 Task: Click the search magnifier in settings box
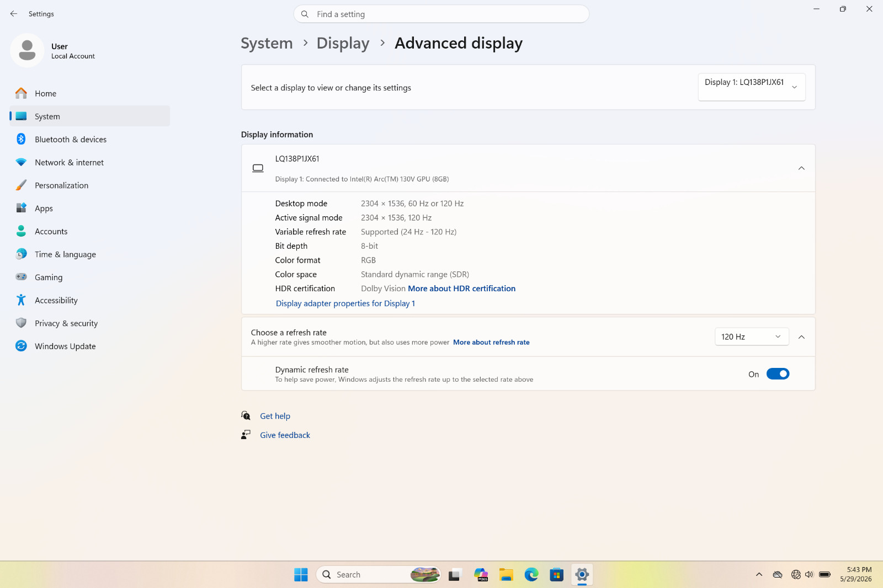(305, 14)
